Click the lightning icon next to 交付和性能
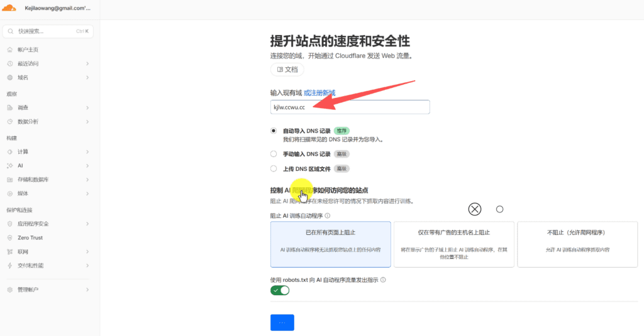The image size is (644, 336). pyautogui.click(x=10, y=266)
